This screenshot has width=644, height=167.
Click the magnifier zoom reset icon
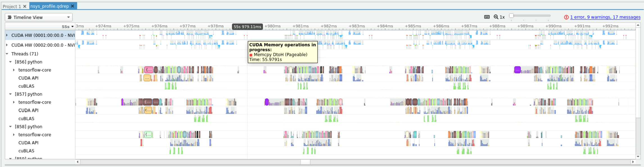click(496, 17)
